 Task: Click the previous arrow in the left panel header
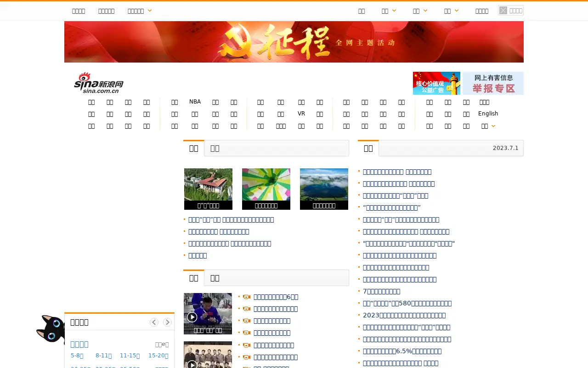point(154,322)
